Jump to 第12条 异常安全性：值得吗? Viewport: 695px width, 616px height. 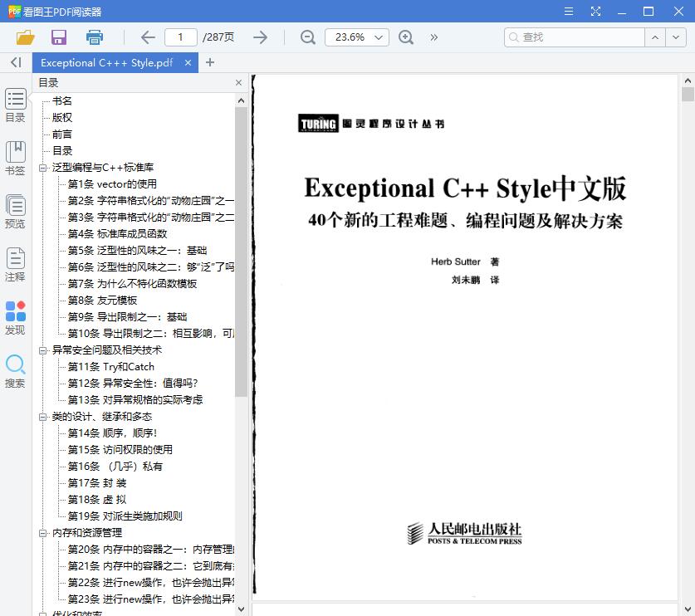pos(133,384)
